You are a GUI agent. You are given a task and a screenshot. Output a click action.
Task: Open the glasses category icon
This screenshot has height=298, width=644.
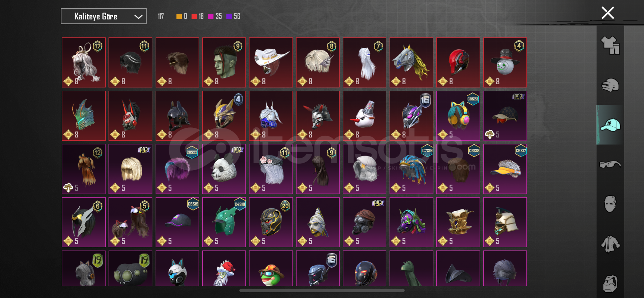[610, 164]
